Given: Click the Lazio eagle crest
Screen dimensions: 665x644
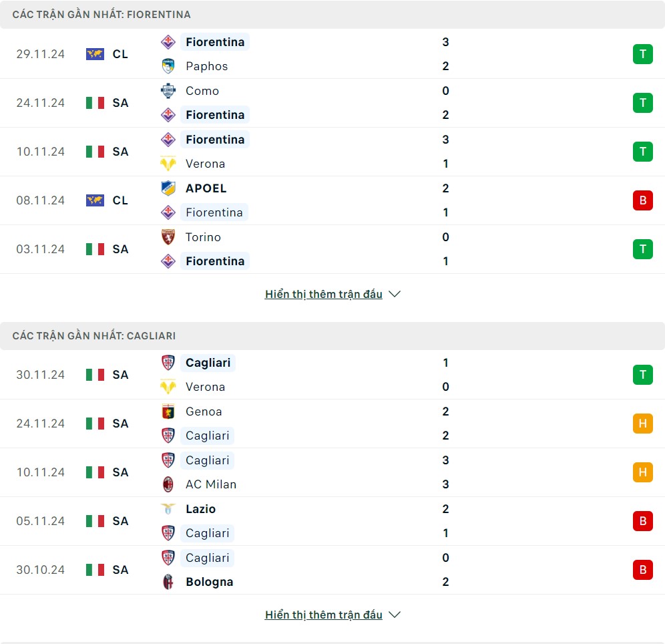Looking at the screenshot, I should point(168,509).
